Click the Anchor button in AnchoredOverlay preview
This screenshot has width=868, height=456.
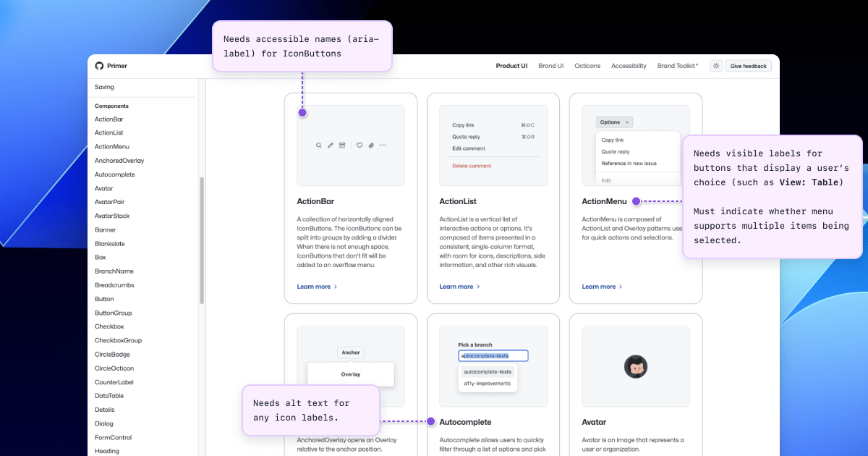click(x=351, y=352)
